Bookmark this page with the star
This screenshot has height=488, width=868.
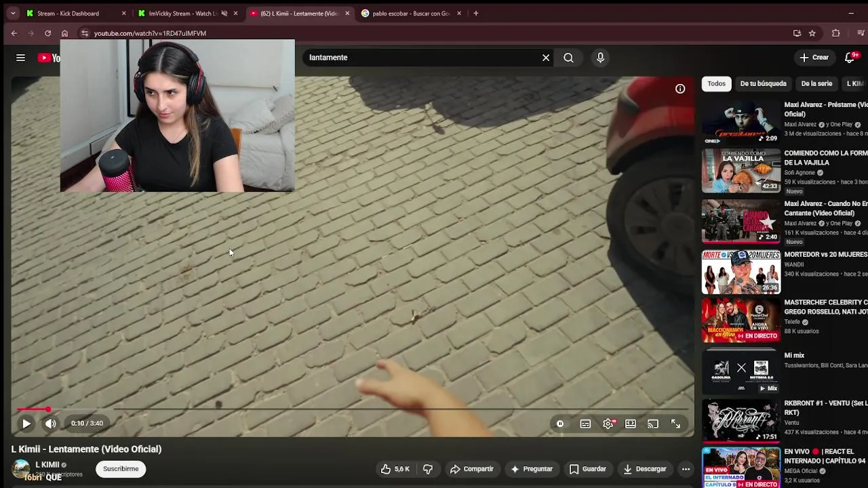pos(812,33)
